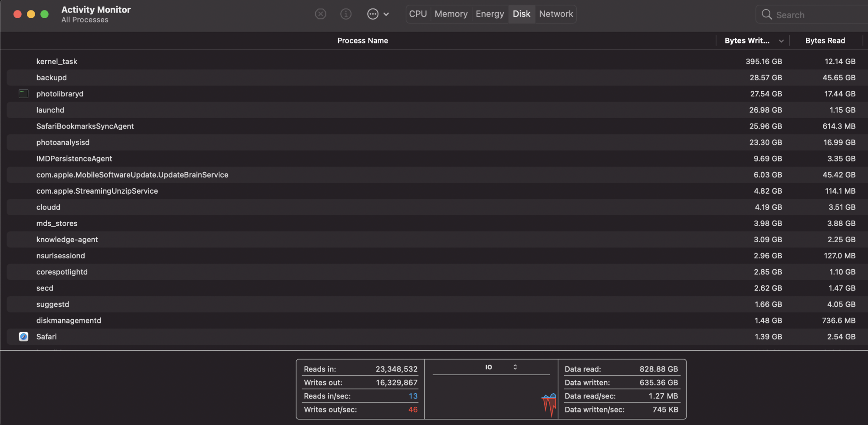Click the magnifying glass search icon

tap(767, 15)
